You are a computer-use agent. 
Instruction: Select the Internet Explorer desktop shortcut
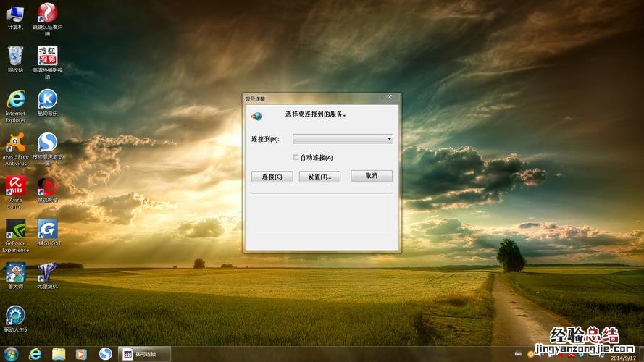[15, 100]
